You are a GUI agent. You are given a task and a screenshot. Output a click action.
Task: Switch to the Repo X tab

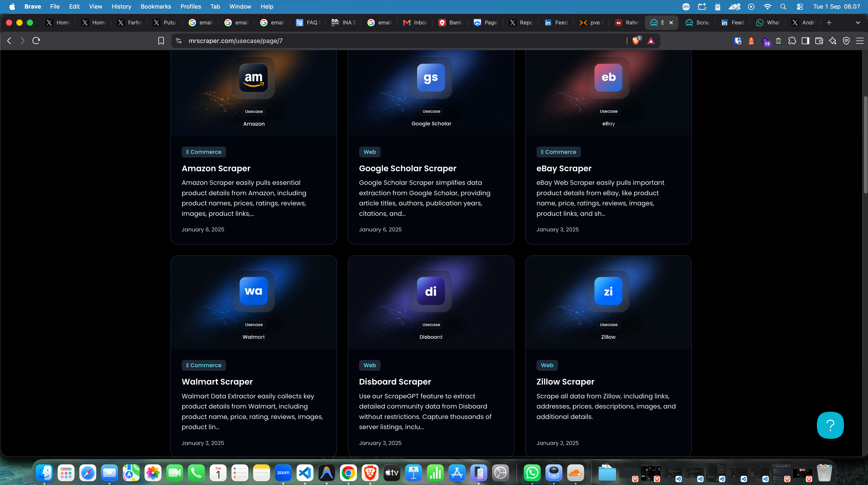521,23
